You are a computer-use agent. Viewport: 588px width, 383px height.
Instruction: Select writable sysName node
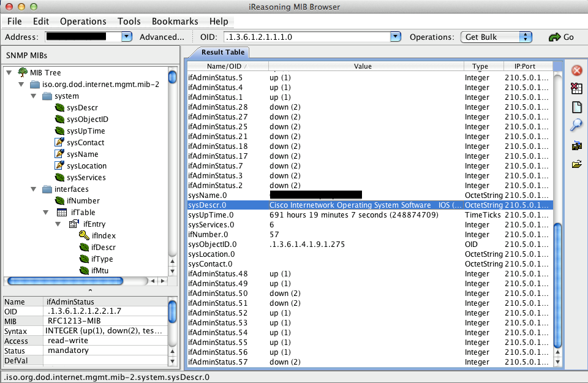click(x=77, y=154)
